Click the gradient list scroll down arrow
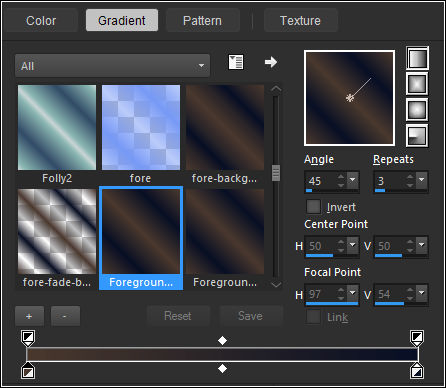The width and height of the screenshot is (446, 388). click(x=276, y=284)
